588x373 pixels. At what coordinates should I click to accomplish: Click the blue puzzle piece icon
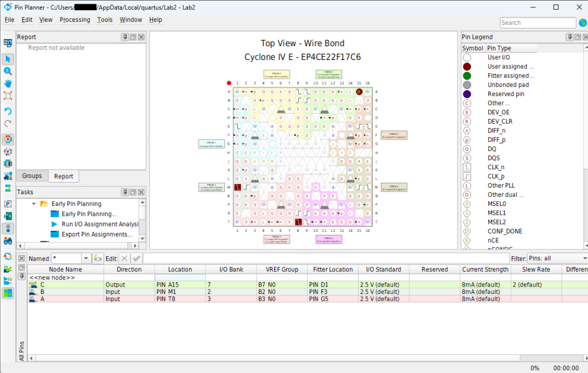tap(8, 176)
